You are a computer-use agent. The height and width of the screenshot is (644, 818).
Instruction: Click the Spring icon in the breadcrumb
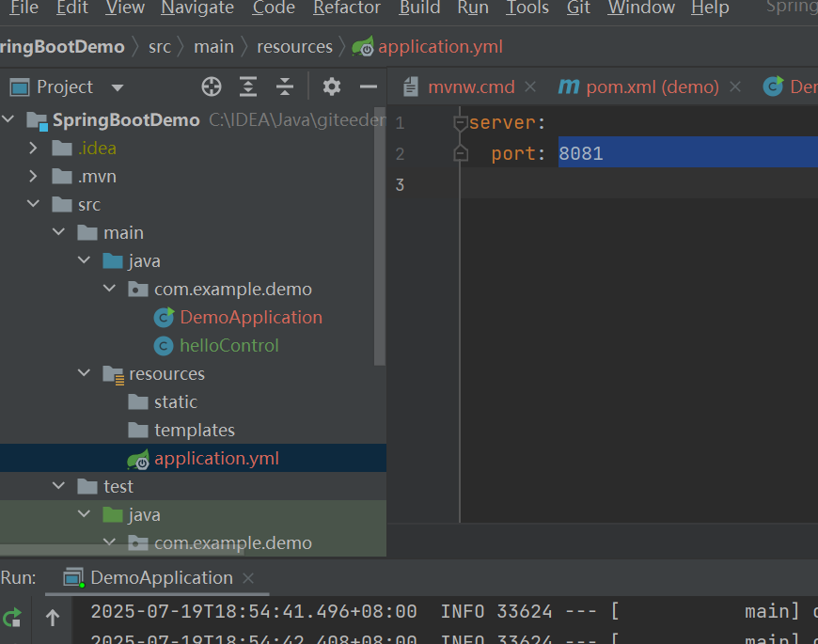tap(363, 46)
